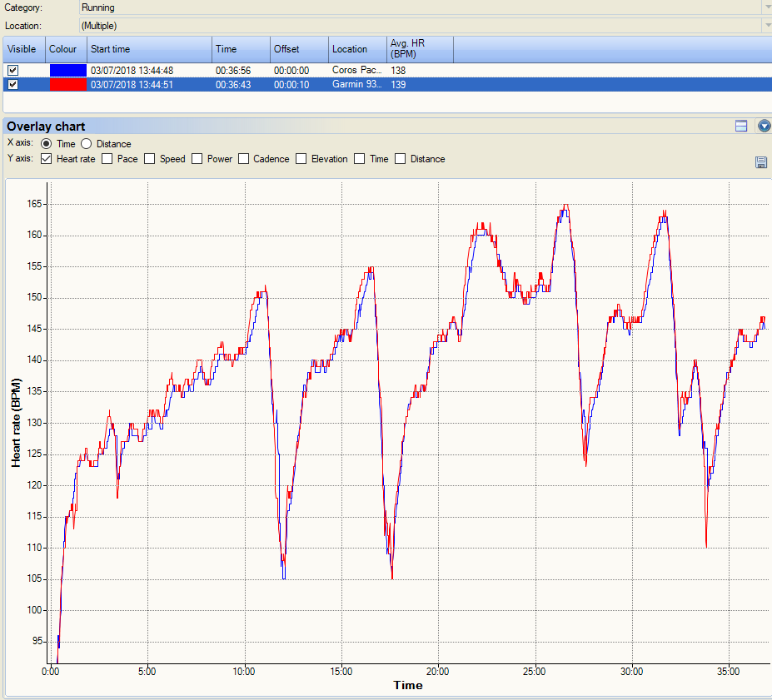Viewport: 772px width, 700px height.
Task: Click the Garmin 93... location cell
Action: [357, 84]
